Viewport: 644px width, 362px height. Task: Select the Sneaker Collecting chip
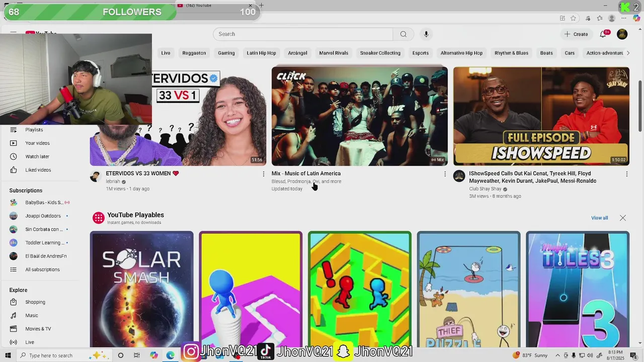click(380, 53)
